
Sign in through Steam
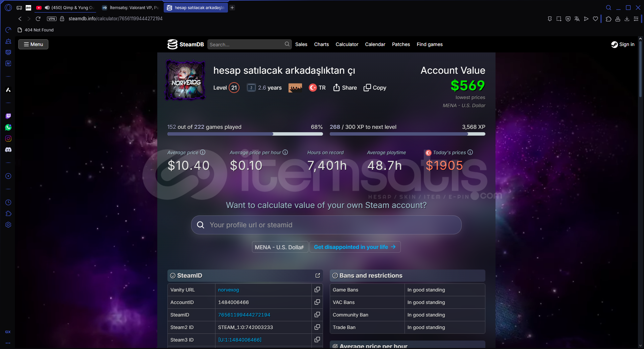pos(623,44)
